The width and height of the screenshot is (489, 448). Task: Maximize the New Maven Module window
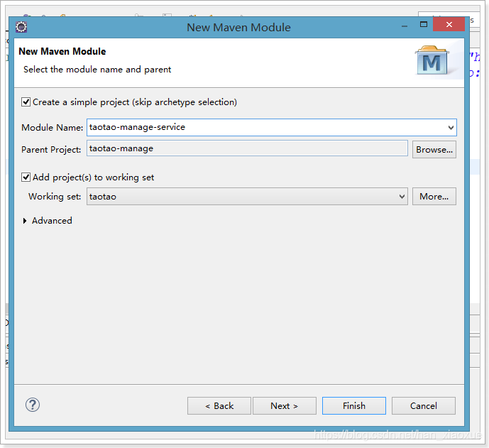[424, 24]
